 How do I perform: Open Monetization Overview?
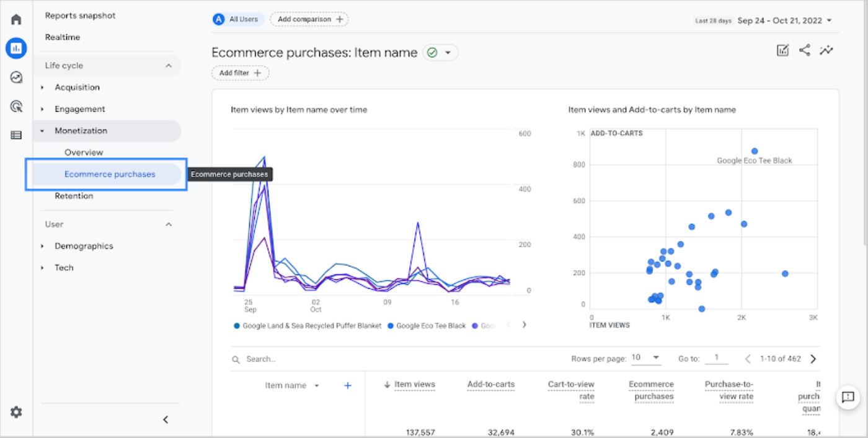84,152
